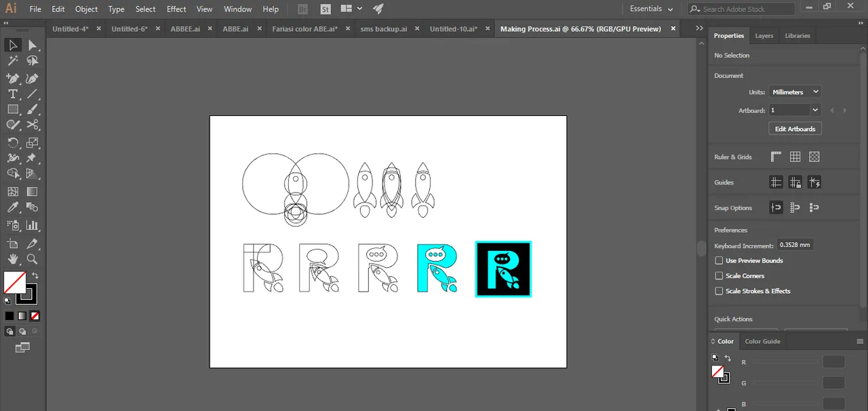Open the Object menu
The height and width of the screenshot is (411, 868).
[86, 9]
